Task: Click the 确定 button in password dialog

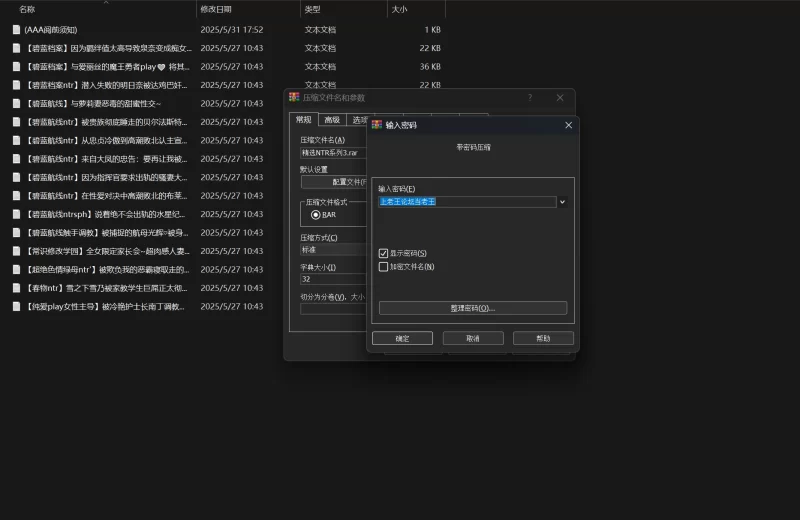Action: click(x=402, y=338)
